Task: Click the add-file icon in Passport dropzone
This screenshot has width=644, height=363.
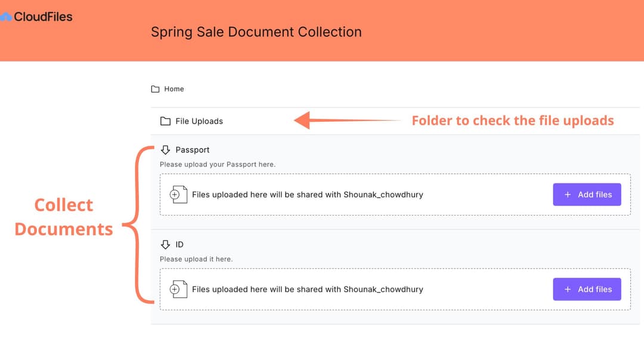Action: (179, 195)
